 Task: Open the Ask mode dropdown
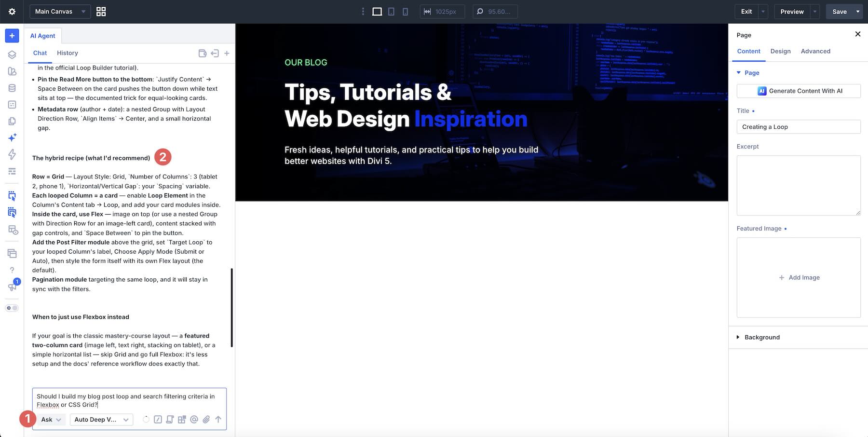point(51,420)
